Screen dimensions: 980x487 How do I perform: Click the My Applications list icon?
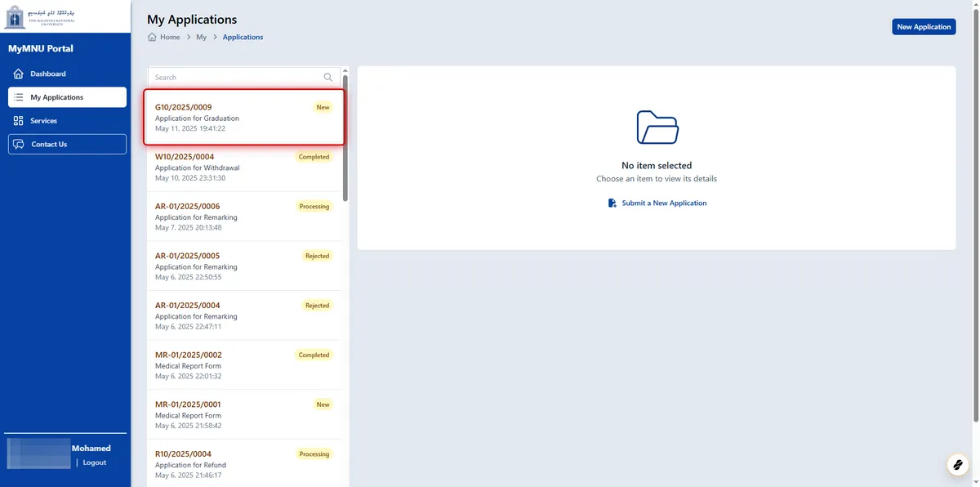click(x=19, y=97)
